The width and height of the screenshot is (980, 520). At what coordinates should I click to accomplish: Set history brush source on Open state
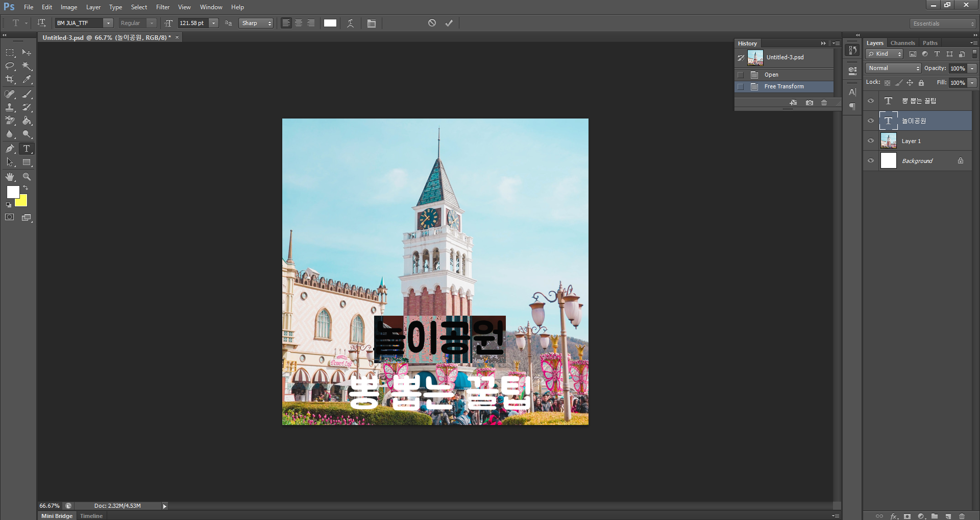click(741, 75)
